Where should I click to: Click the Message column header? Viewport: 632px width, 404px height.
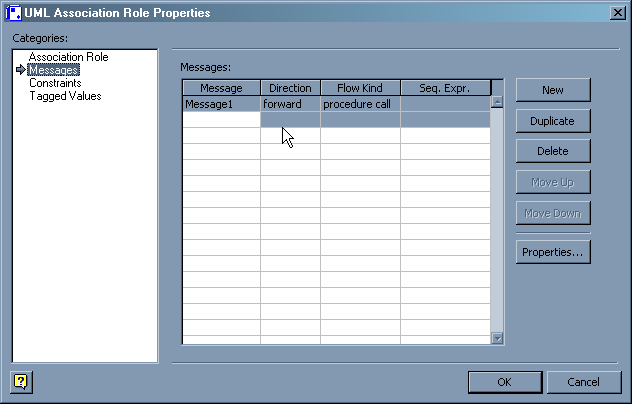pyautogui.click(x=221, y=88)
